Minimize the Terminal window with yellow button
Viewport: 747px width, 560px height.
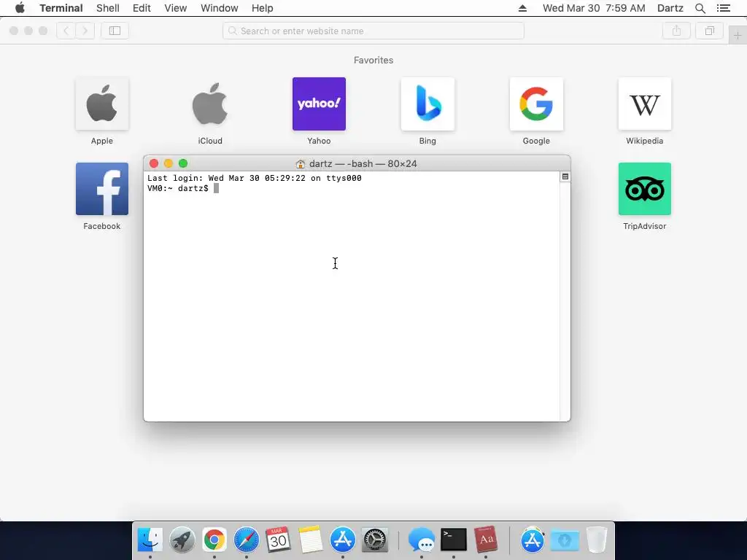point(169,163)
